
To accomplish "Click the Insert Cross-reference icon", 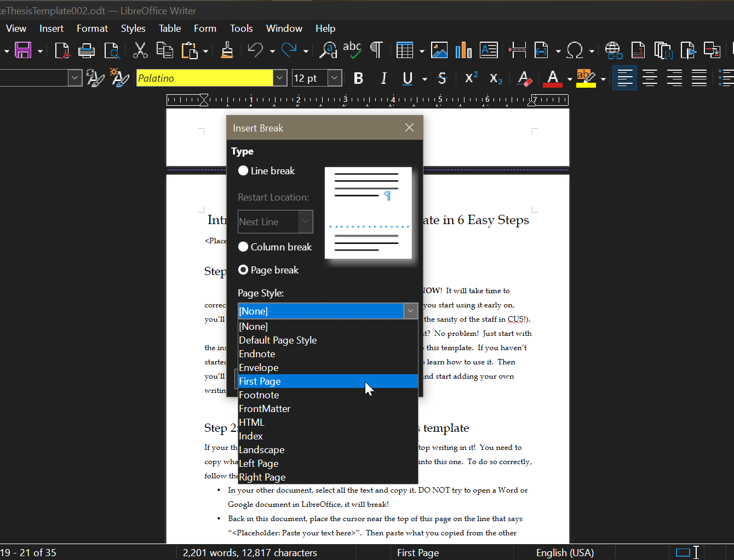I will click(x=712, y=50).
